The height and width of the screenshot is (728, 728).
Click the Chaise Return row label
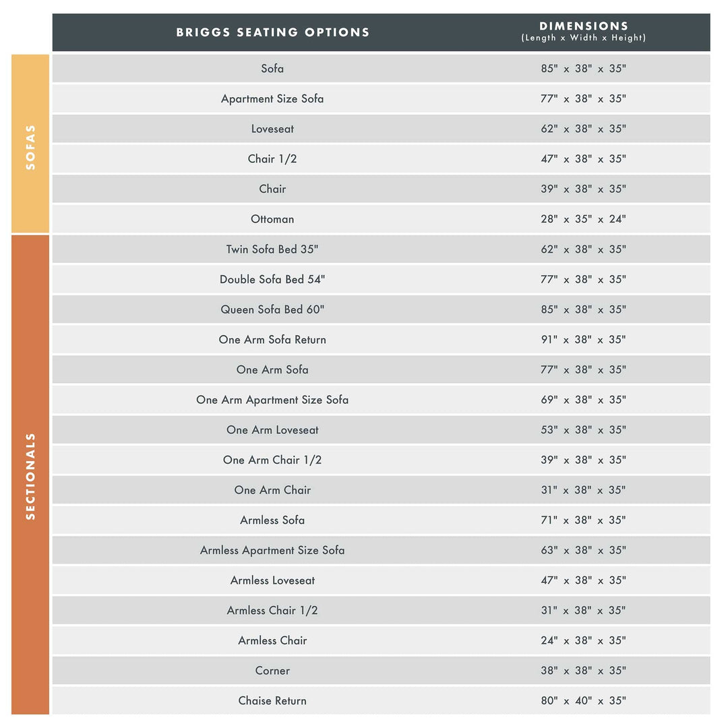(x=272, y=701)
